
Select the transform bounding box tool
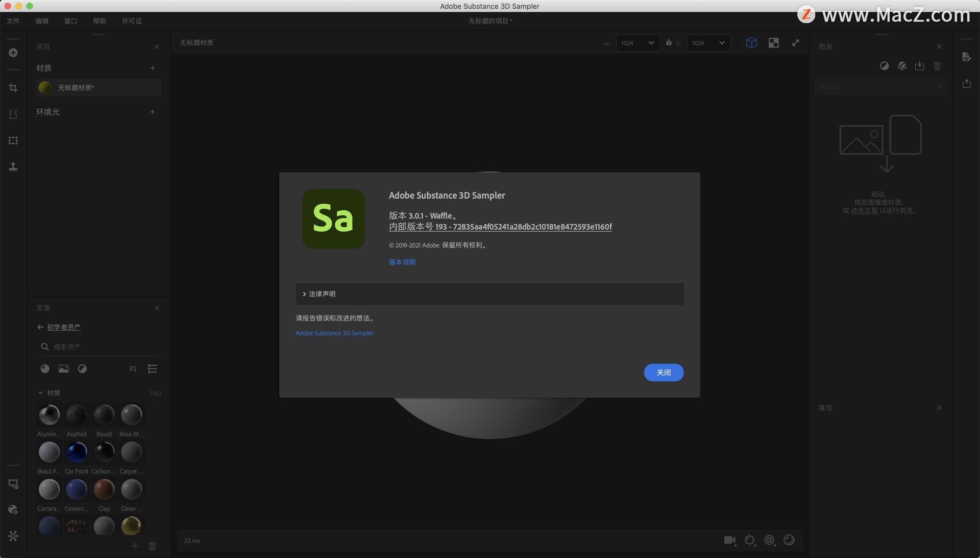point(13,140)
